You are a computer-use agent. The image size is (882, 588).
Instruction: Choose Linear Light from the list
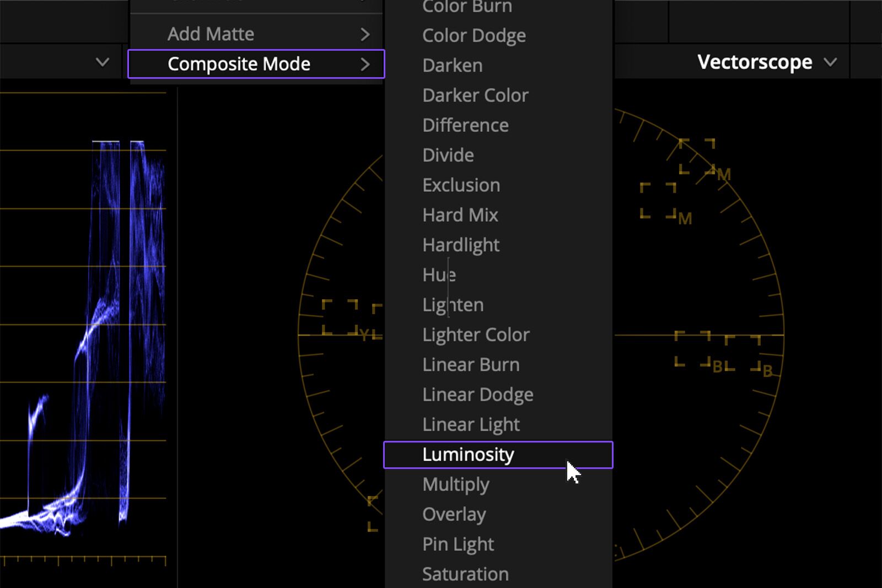click(x=470, y=424)
